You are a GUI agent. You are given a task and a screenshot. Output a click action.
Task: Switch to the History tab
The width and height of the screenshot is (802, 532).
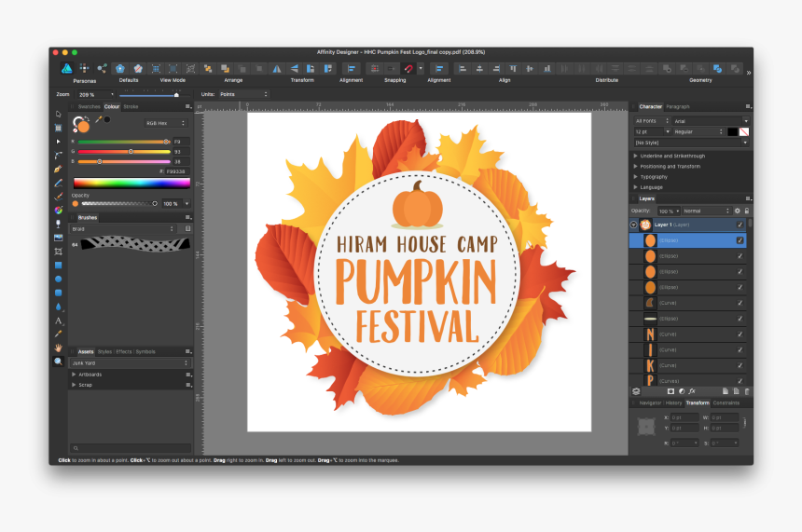click(x=673, y=402)
